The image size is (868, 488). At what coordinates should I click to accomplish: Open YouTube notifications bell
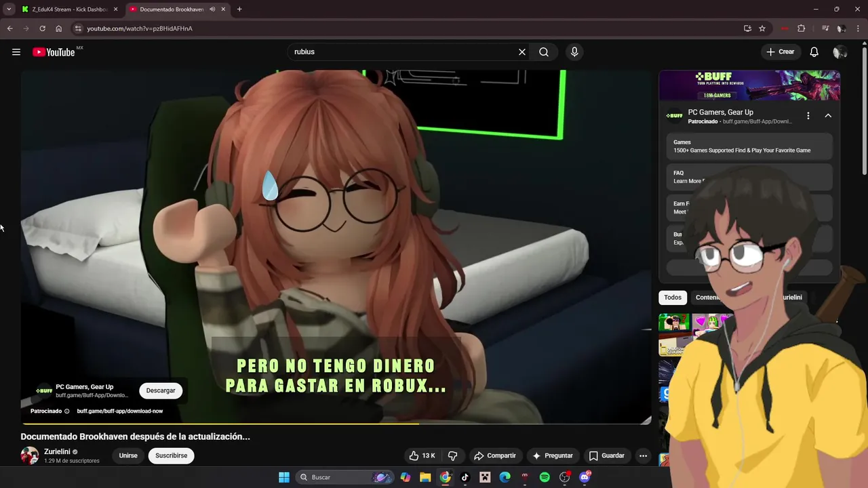point(814,52)
